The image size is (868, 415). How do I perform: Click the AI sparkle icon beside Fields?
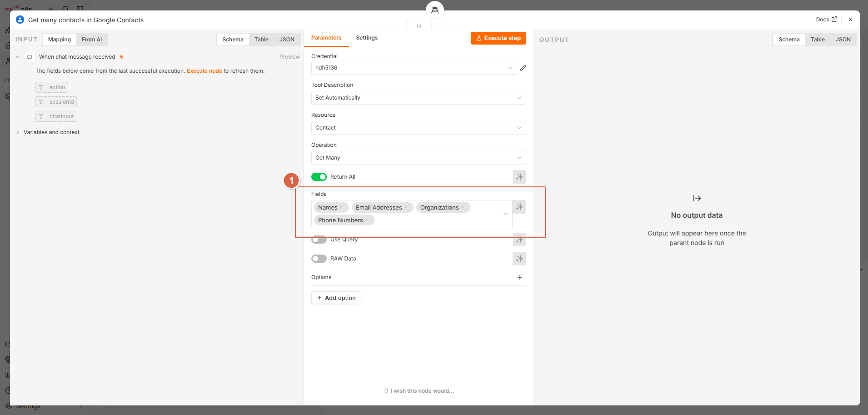(519, 207)
